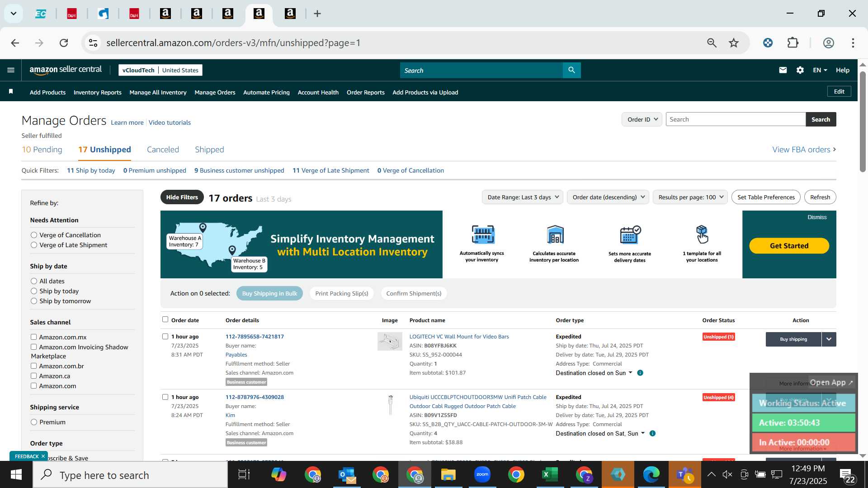Expand the Buy shipping dropdown arrow for first order
Screen dimensions: 868x488
[x=829, y=339]
